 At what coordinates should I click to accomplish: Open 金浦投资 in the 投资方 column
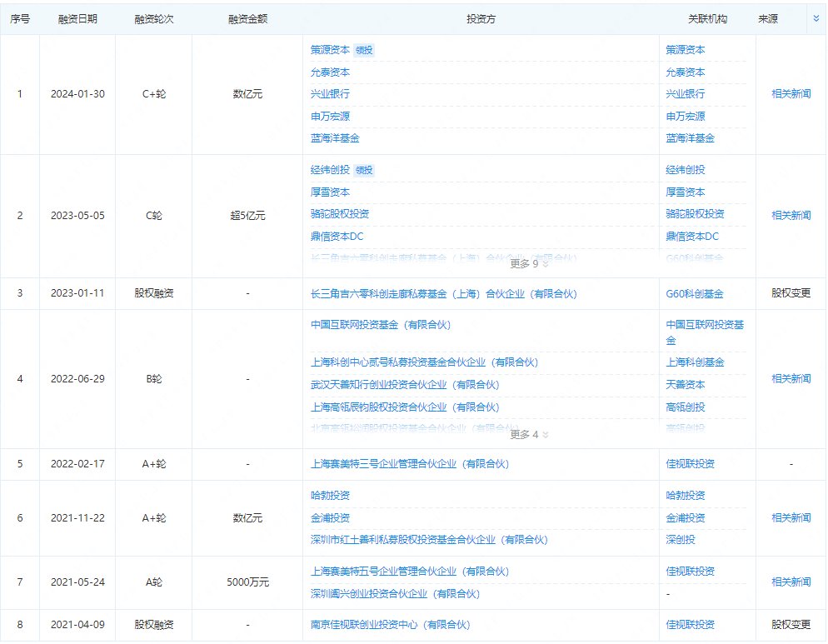pyautogui.click(x=330, y=517)
